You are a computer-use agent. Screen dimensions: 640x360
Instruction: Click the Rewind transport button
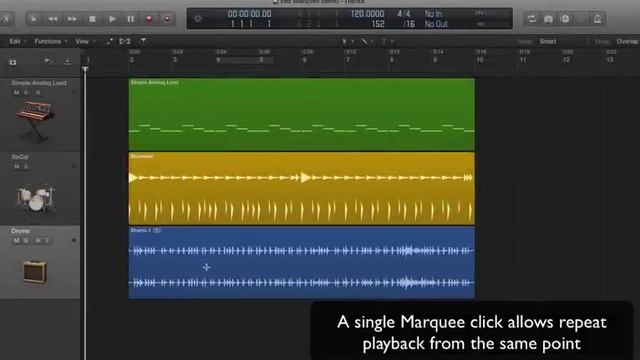53,19
